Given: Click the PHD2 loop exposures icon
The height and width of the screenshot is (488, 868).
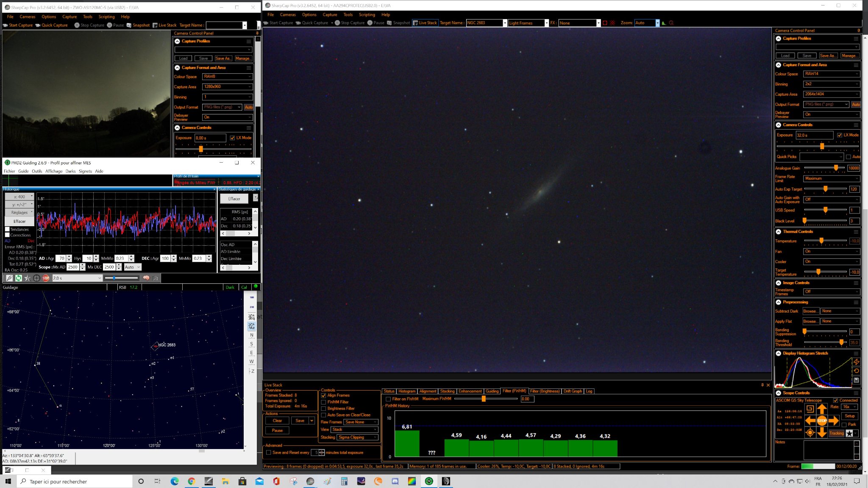Looking at the screenshot, I should (x=18, y=278).
